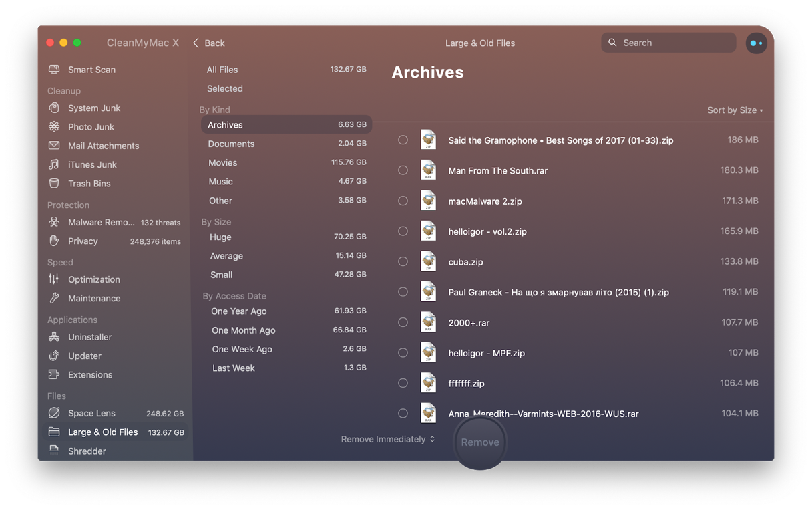Viewport: 812px width, 508px height.
Task: Open the Optimization sliders icon
Action: click(54, 279)
